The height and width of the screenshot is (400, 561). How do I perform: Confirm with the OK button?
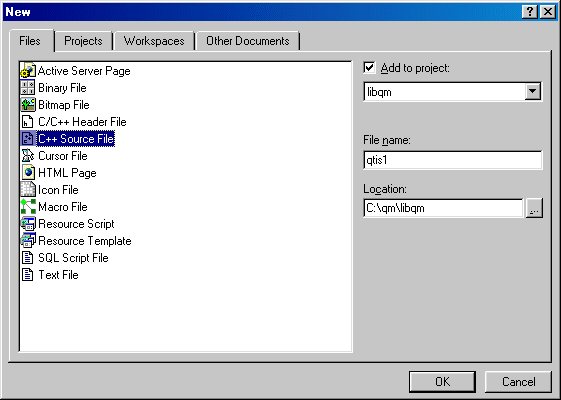(x=443, y=382)
